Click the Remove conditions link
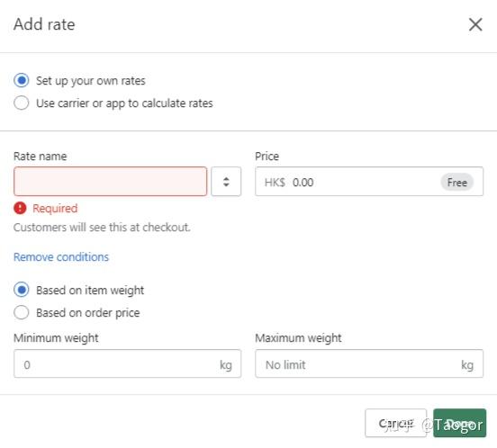497x448 pixels. (61, 256)
